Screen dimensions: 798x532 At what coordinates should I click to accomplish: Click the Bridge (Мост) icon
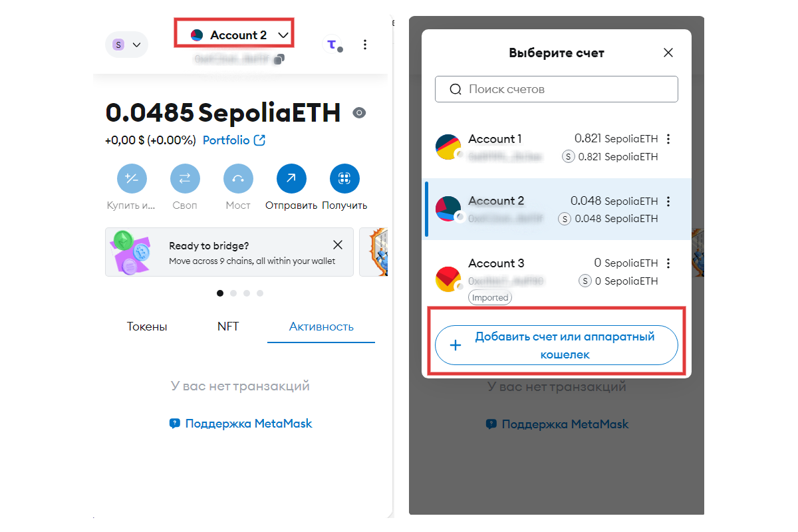(x=238, y=178)
